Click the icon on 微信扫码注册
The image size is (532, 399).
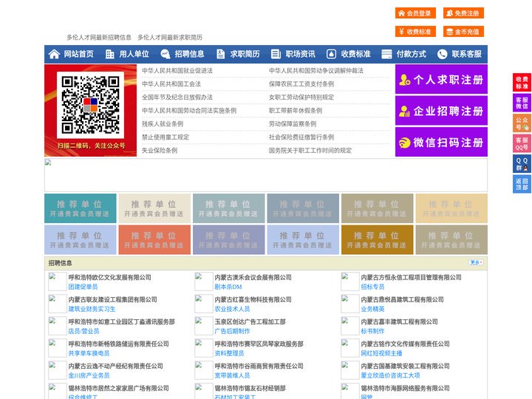[x=404, y=143]
